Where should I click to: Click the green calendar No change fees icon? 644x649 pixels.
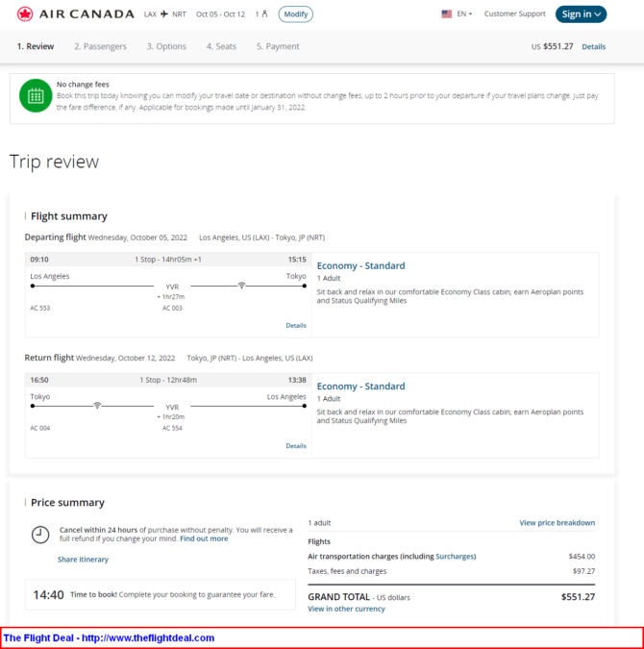[x=36, y=95]
